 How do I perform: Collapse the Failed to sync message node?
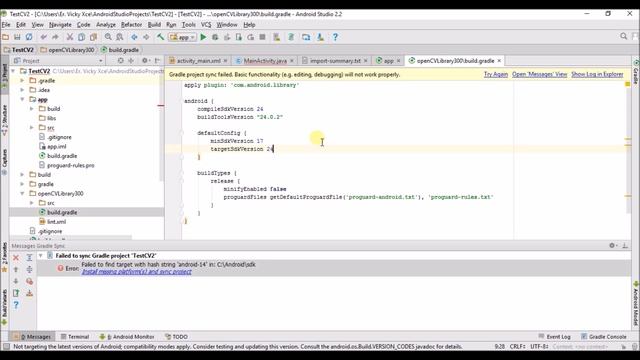point(40,256)
